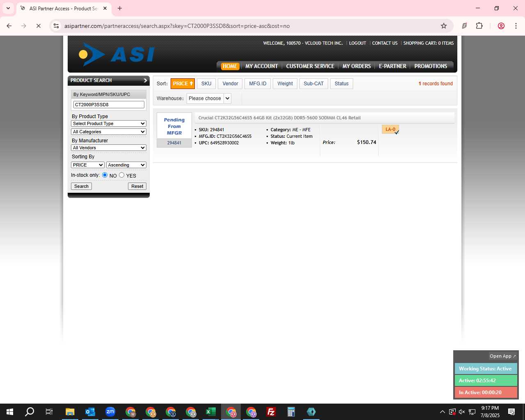Open the Chrome profile icon
Screen dimensions: 525x420
pos(501,26)
